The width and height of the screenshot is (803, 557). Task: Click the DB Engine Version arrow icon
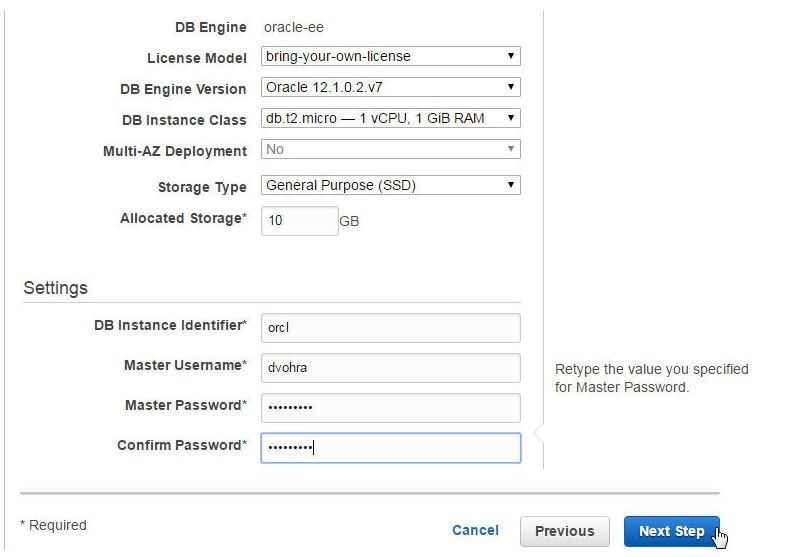click(x=511, y=87)
